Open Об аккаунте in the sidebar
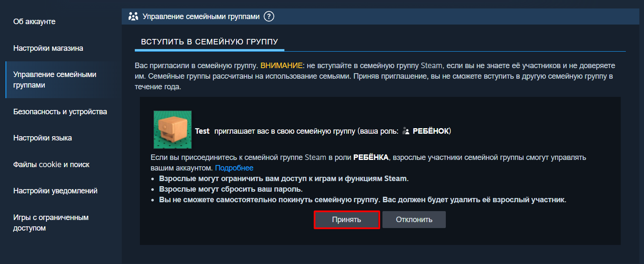Viewport: 644px width, 264px height. (x=34, y=22)
